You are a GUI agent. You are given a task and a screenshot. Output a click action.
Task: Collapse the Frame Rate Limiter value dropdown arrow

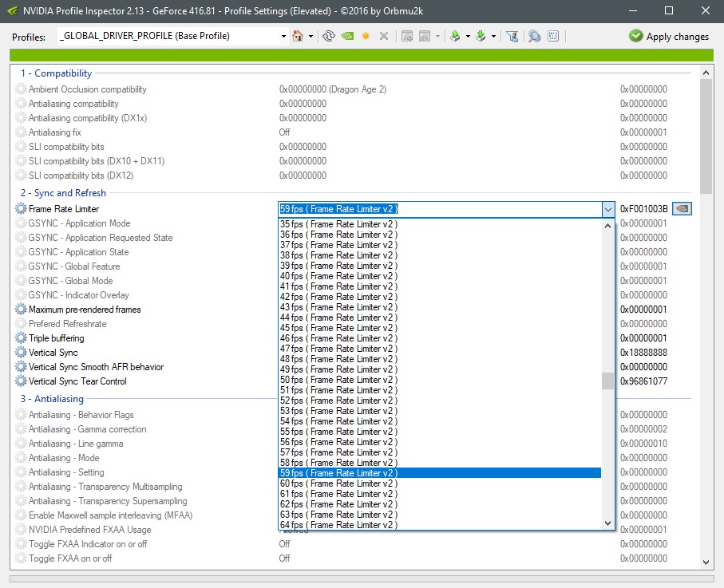coord(608,209)
